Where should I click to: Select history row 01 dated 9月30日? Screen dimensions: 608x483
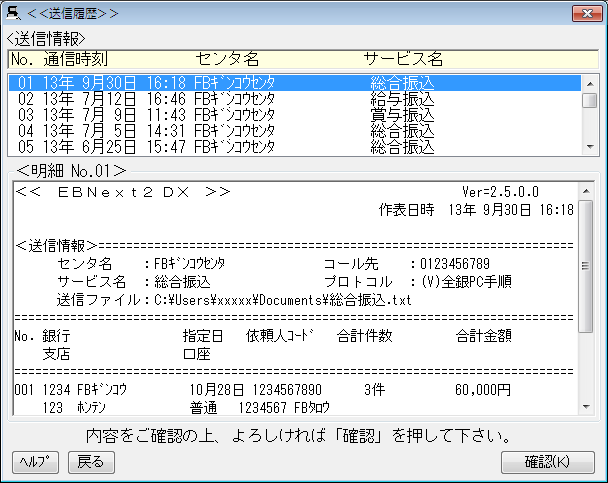point(295,83)
